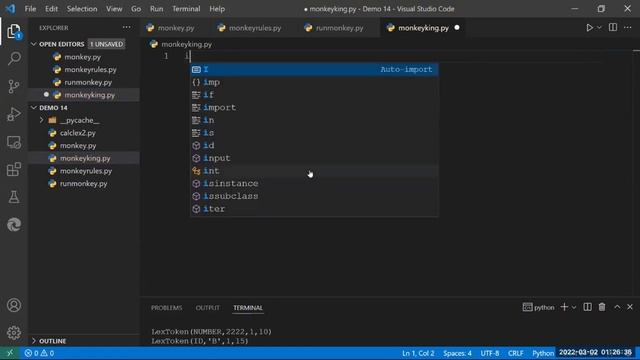
Task: Split the editor to the right
Action: tap(613, 27)
